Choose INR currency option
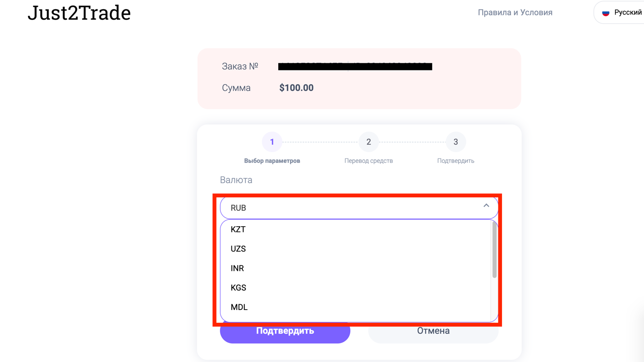 click(x=237, y=268)
